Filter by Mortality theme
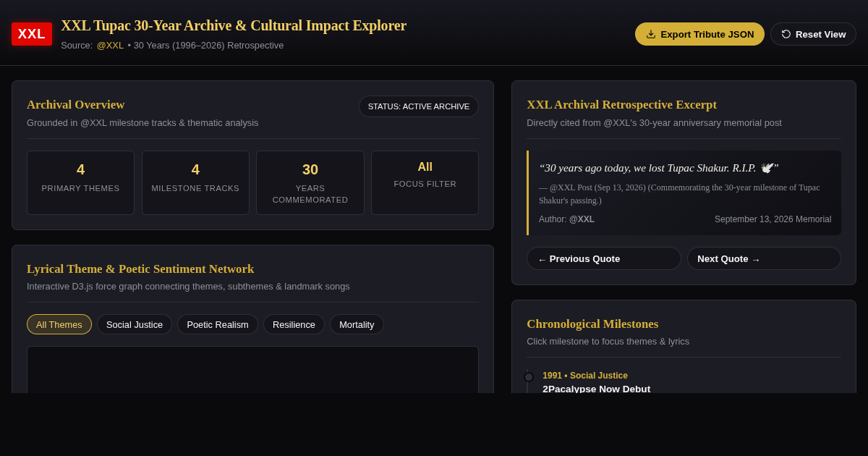The height and width of the screenshot is (456, 868). [x=357, y=324]
